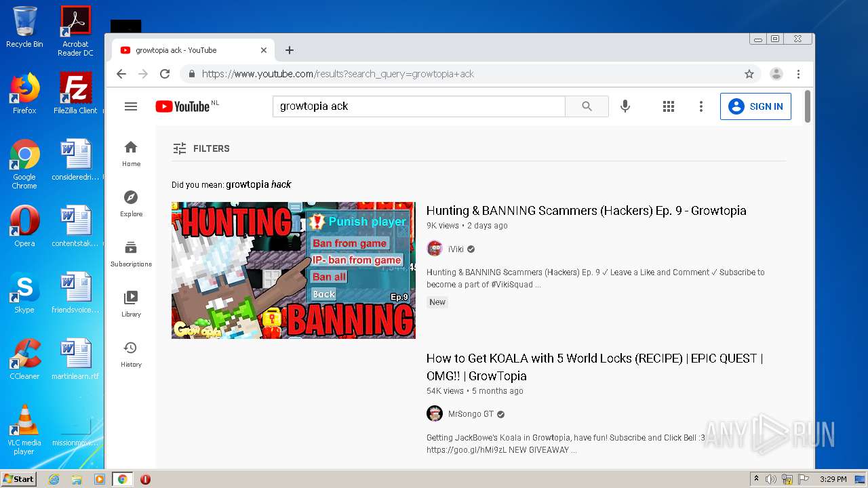The width and height of the screenshot is (868, 488).
Task: Open the iViki channel avatar
Action: (435, 249)
